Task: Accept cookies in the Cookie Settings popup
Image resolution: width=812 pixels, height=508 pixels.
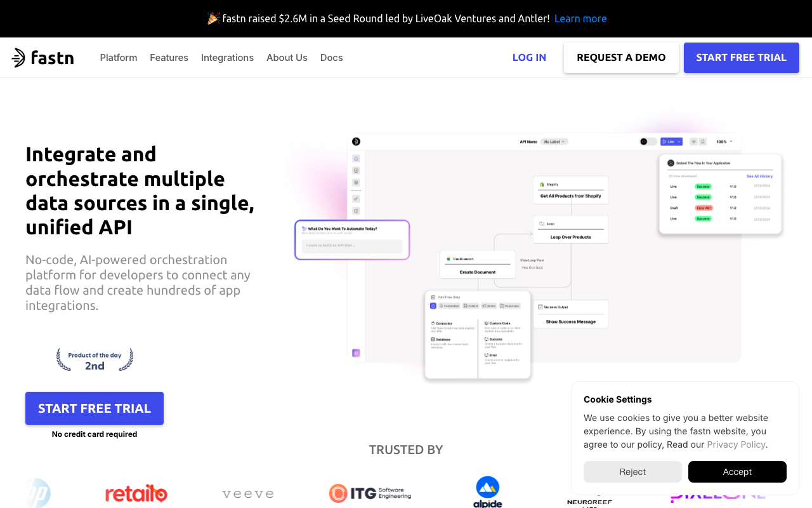Action: point(737,472)
